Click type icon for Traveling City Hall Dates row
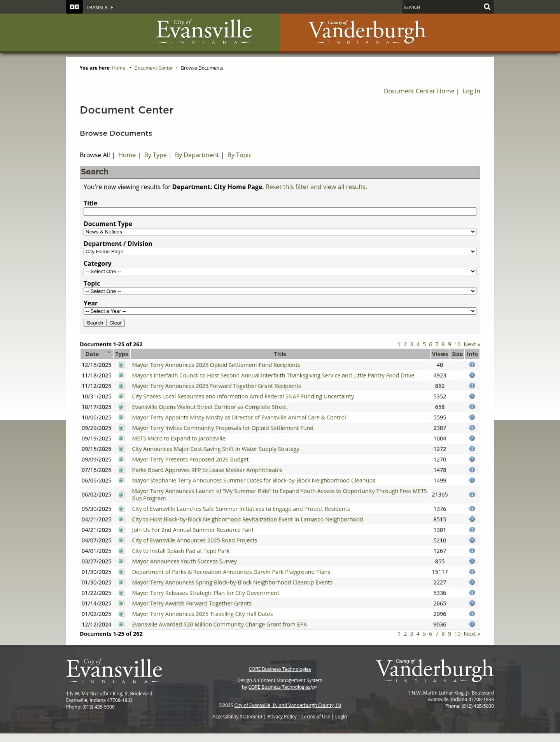The width and height of the screenshot is (560, 742). click(x=121, y=614)
